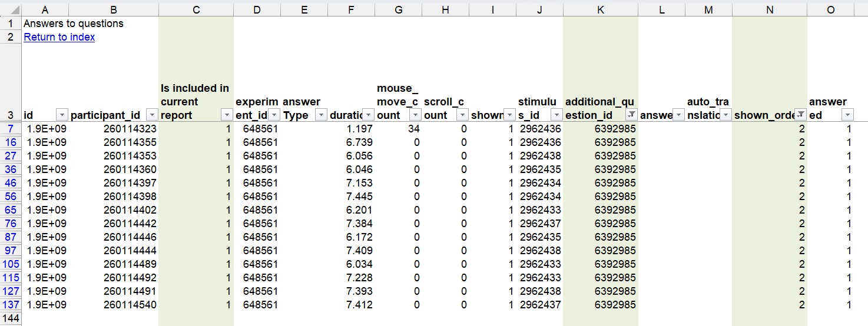Viewport: 868px width, 326px height.
Task: Select duration cell 1.197
Action: tap(352, 129)
